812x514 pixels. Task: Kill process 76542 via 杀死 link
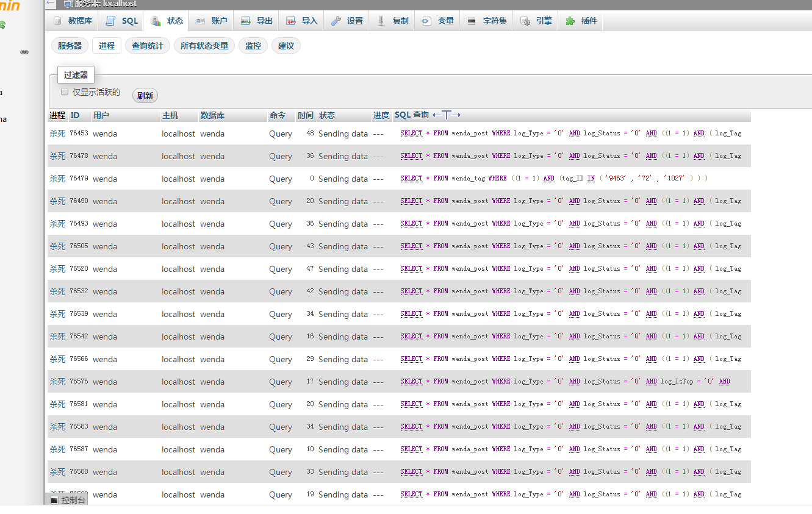57,337
